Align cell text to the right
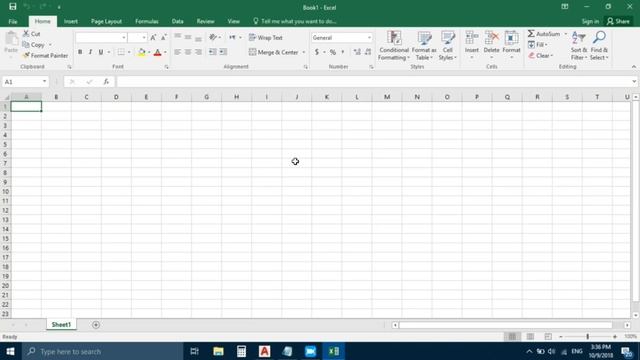The width and height of the screenshot is (640, 360). (198, 52)
